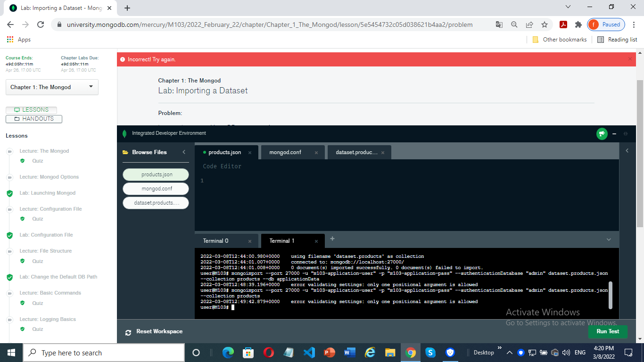Click the share icon in the address bar
The image size is (644, 362).
click(529, 24)
